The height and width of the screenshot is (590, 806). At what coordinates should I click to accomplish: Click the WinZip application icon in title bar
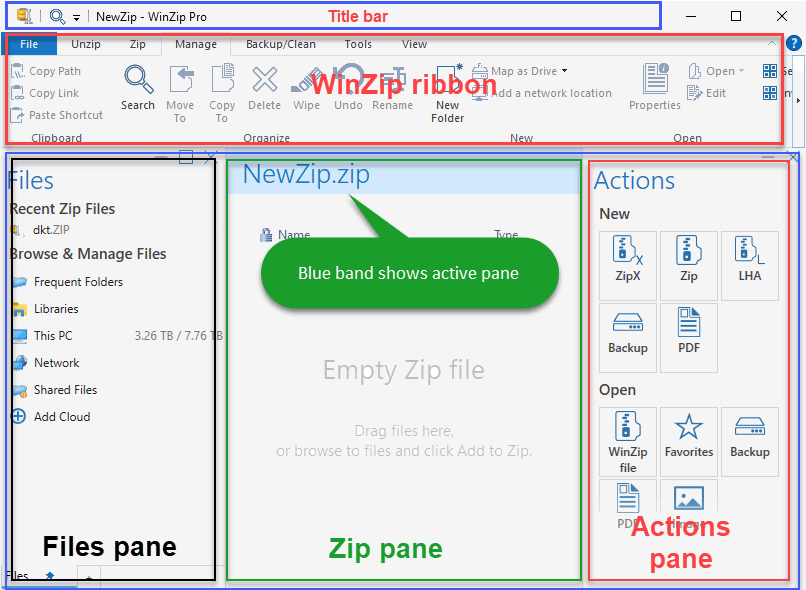(x=24, y=16)
